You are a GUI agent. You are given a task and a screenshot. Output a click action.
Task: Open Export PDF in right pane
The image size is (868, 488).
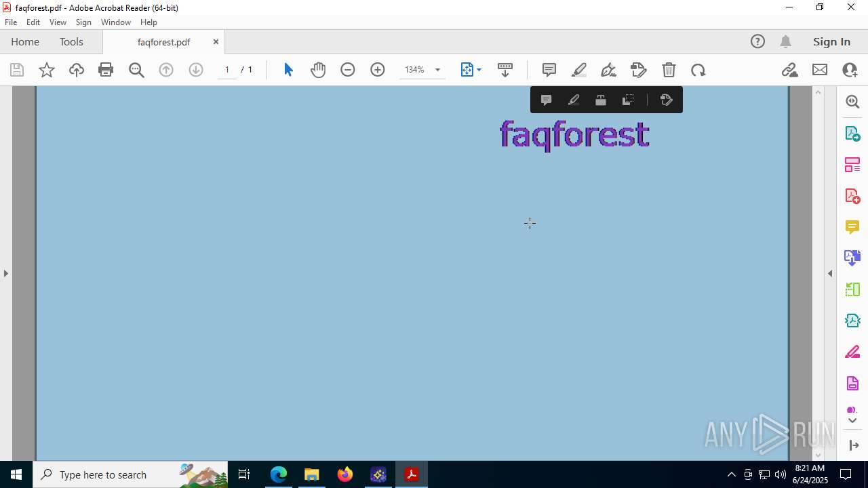[x=852, y=133]
